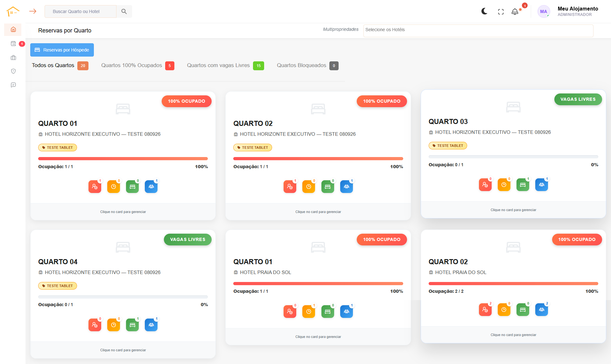Open the Selecione os Hotéis dropdown
Image resolution: width=611 pixels, height=364 pixels.
[x=478, y=31]
